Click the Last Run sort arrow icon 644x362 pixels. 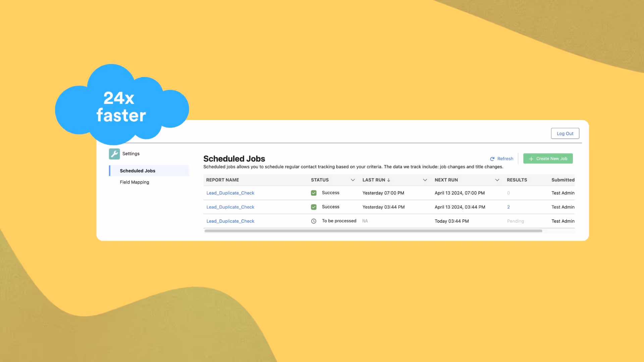click(389, 180)
